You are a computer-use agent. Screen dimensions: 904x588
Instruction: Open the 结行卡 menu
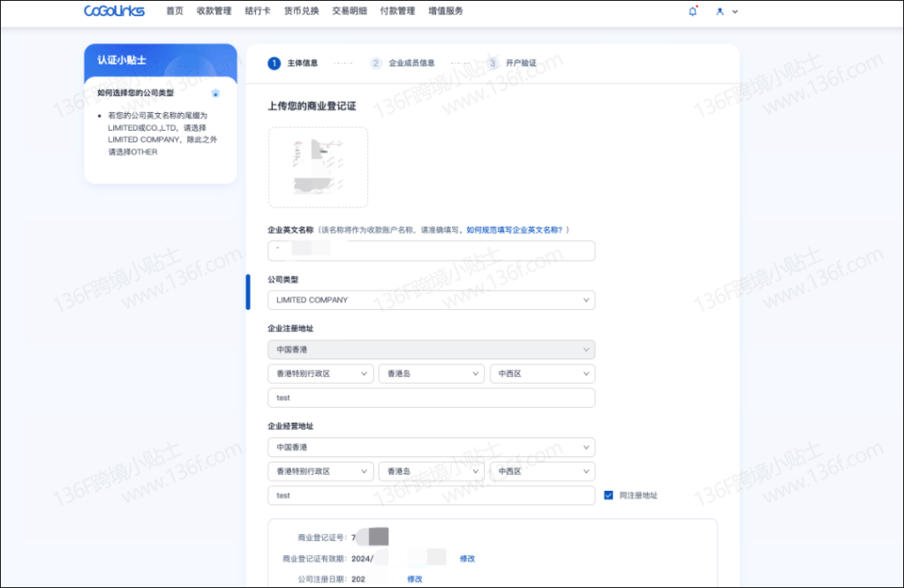coord(257,11)
